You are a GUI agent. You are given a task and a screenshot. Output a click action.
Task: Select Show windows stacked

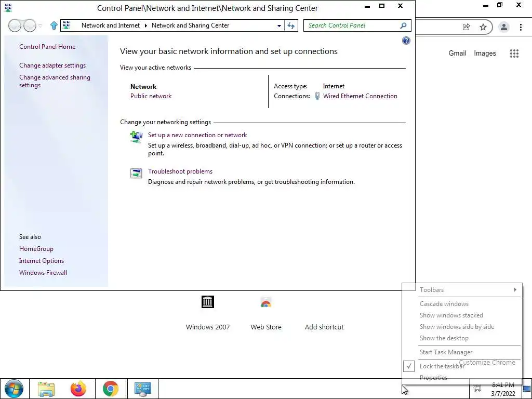tap(451, 315)
